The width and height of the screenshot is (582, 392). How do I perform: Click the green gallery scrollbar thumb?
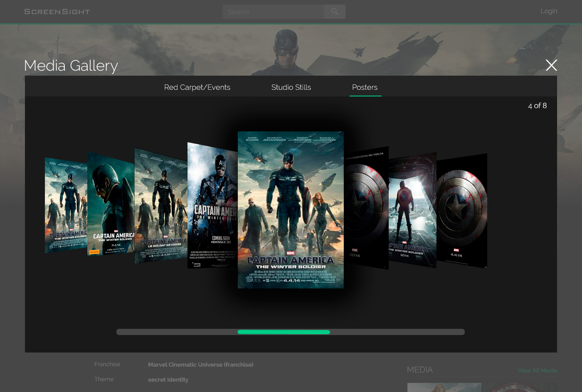[284, 332]
